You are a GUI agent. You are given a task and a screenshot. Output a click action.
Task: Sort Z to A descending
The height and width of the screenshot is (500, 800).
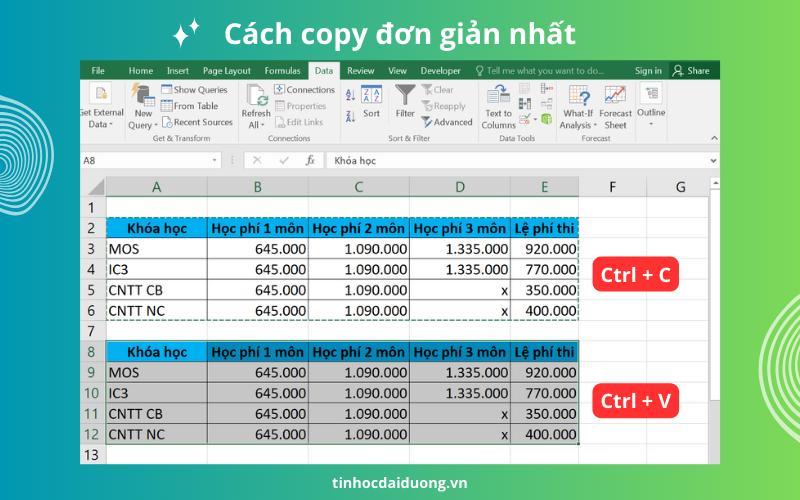click(351, 116)
